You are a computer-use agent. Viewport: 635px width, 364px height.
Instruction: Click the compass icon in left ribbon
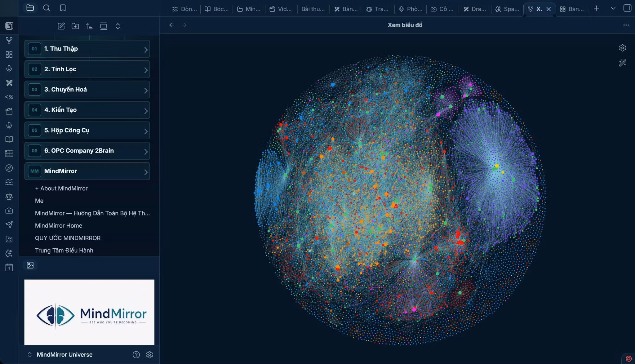[x=9, y=168]
